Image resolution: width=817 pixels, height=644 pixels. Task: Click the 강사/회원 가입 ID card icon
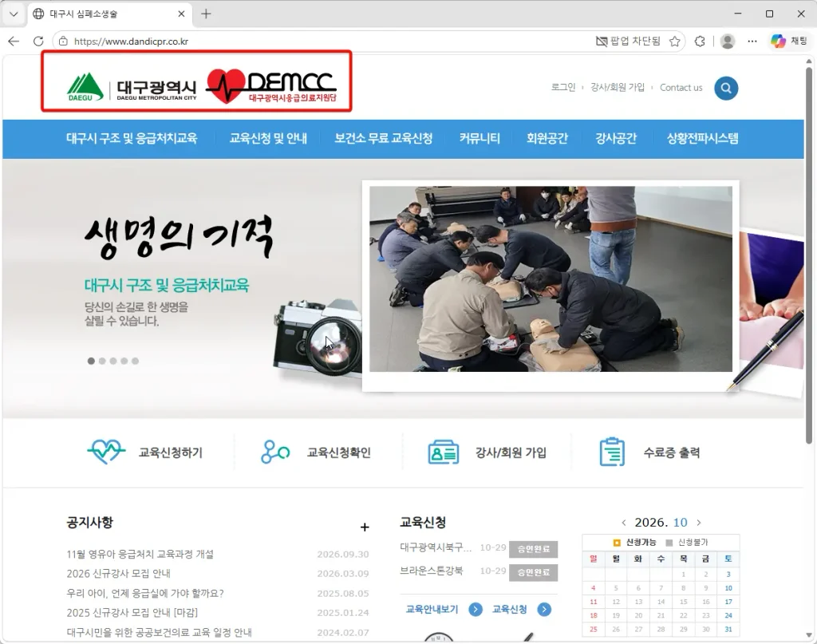pyautogui.click(x=444, y=452)
